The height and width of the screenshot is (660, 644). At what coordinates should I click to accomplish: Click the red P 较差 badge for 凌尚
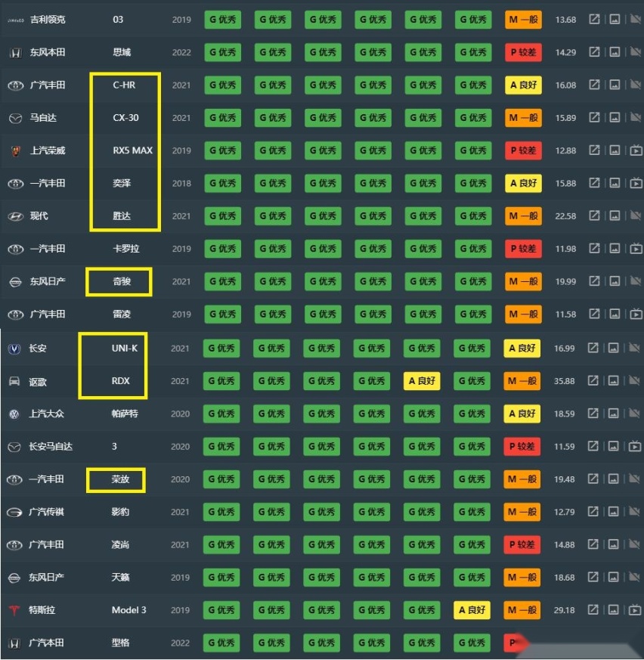(522, 544)
